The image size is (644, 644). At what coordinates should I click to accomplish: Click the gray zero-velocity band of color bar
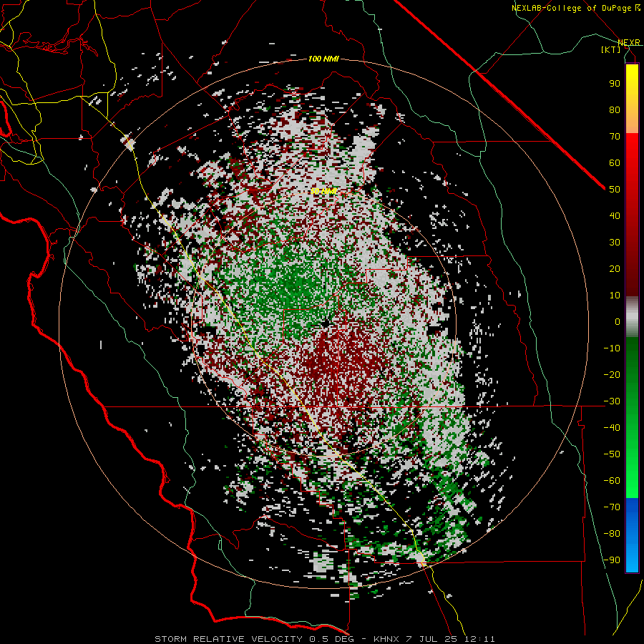click(632, 317)
